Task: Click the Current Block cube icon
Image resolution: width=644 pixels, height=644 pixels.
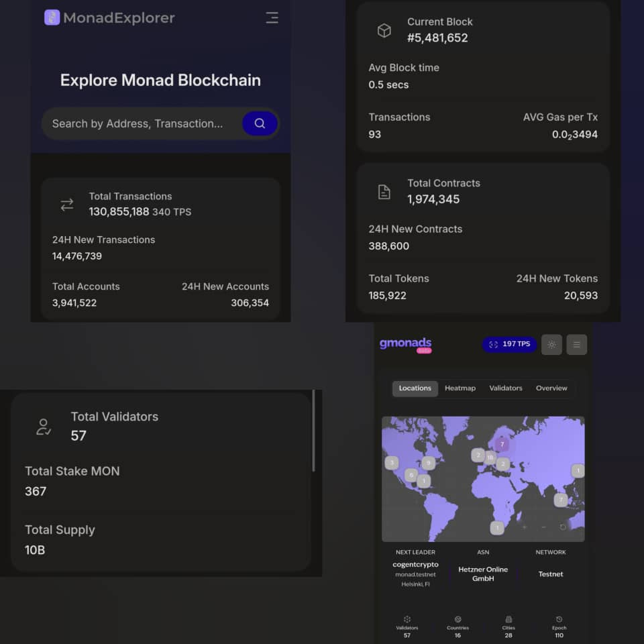Action: 384,30
